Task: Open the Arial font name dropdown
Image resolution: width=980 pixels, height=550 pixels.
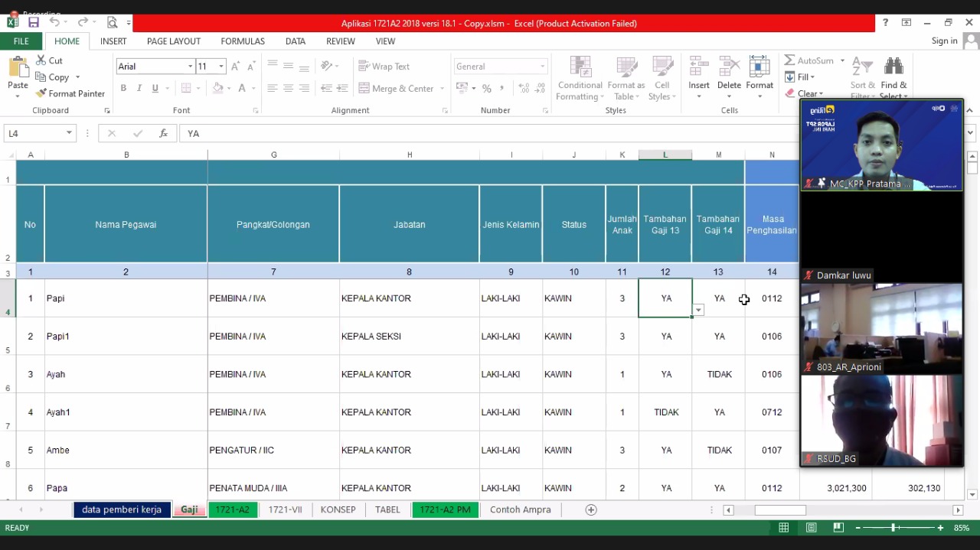Action: [190, 67]
